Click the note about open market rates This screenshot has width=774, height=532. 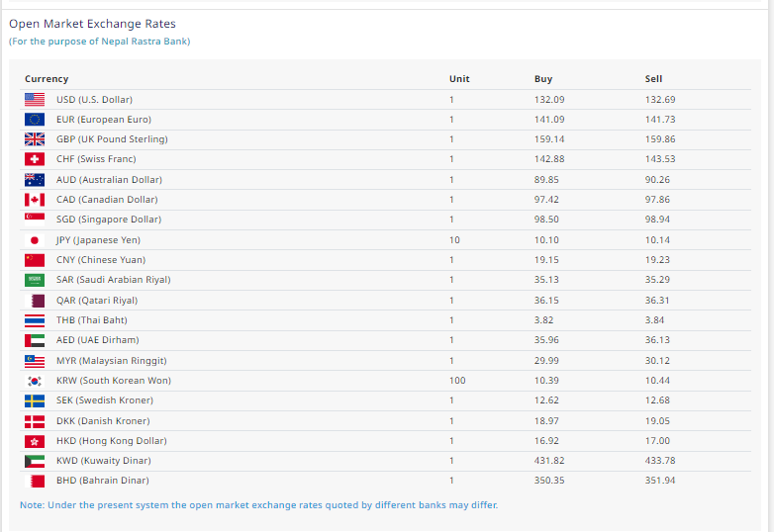pyautogui.click(x=258, y=505)
